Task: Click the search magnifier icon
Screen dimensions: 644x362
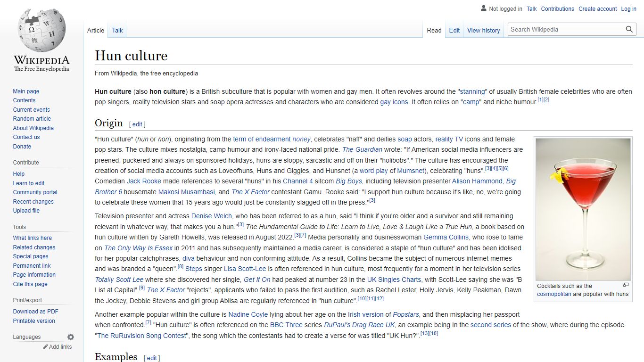Action: click(x=629, y=29)
